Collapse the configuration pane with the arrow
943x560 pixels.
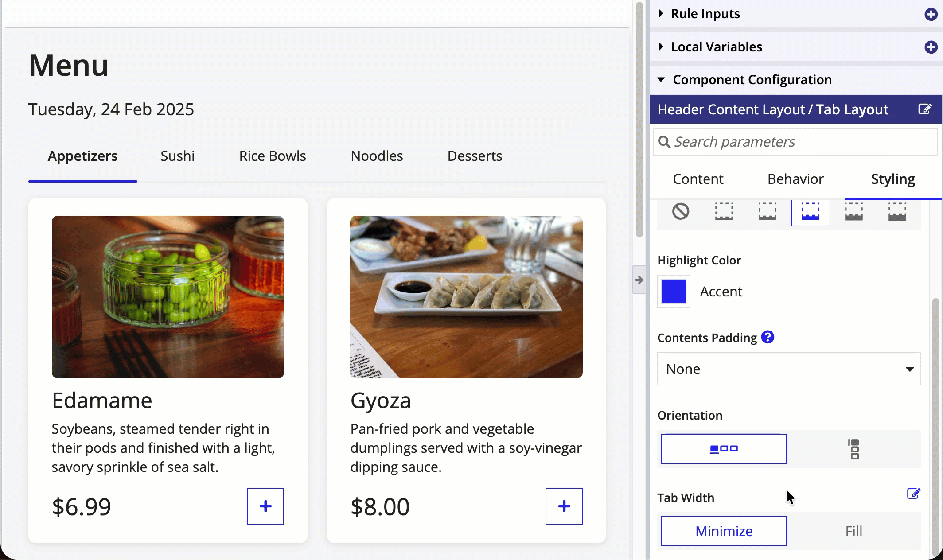pos(639,280)
